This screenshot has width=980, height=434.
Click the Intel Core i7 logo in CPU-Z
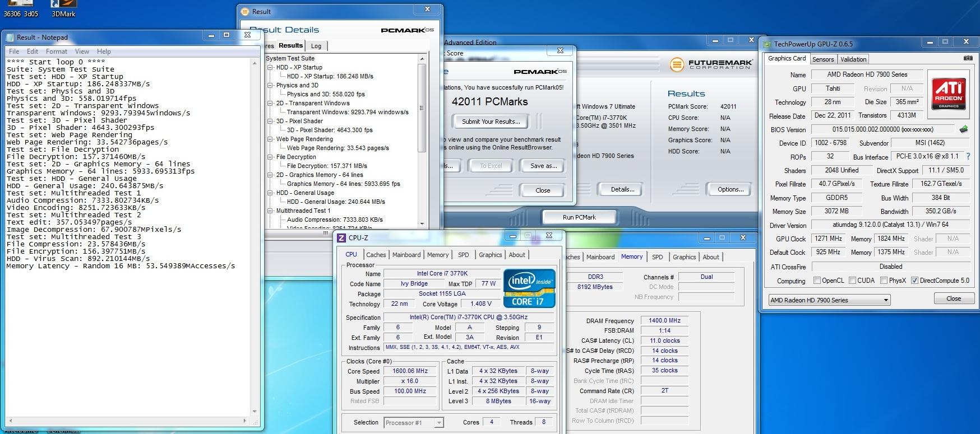click(529, 288)
